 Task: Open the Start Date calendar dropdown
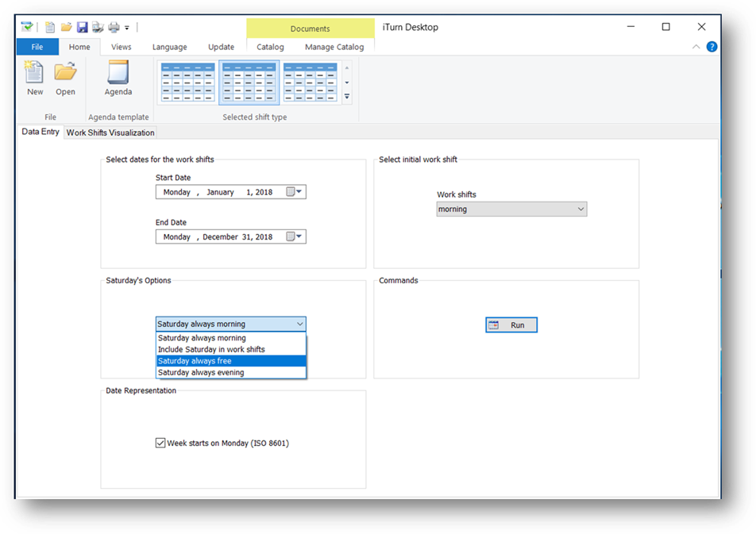(x=294, y=192)
